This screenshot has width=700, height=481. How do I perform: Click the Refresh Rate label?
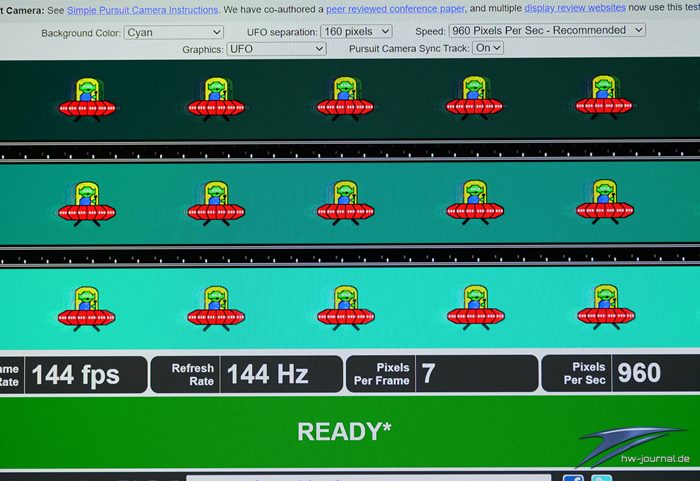(192, 374)
